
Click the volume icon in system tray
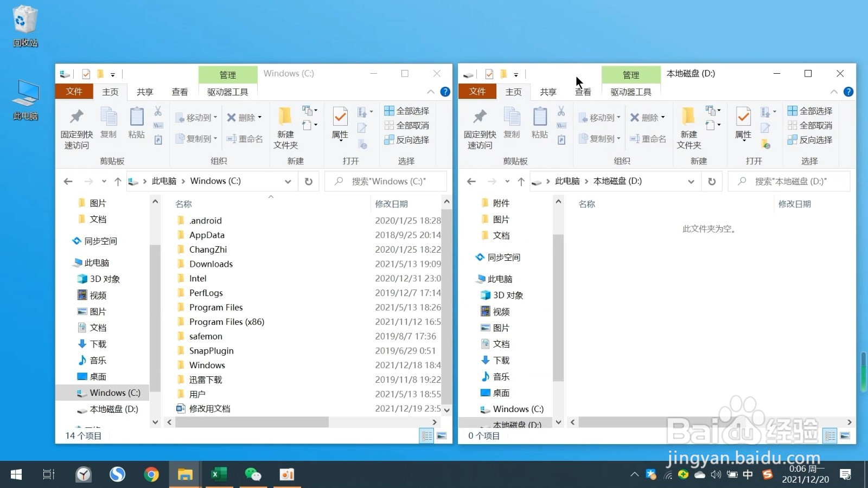coord(716,474)
